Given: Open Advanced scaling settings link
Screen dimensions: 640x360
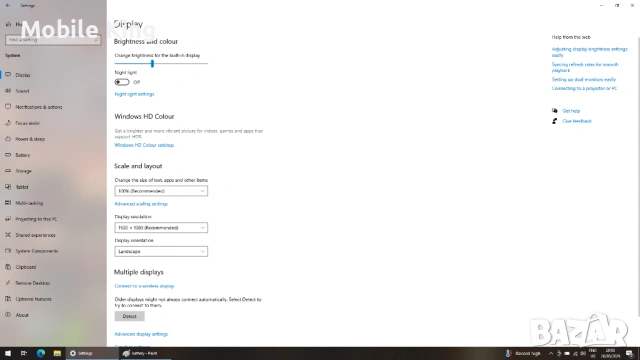Looking at the screenshot, I should [x=141, y=204].
